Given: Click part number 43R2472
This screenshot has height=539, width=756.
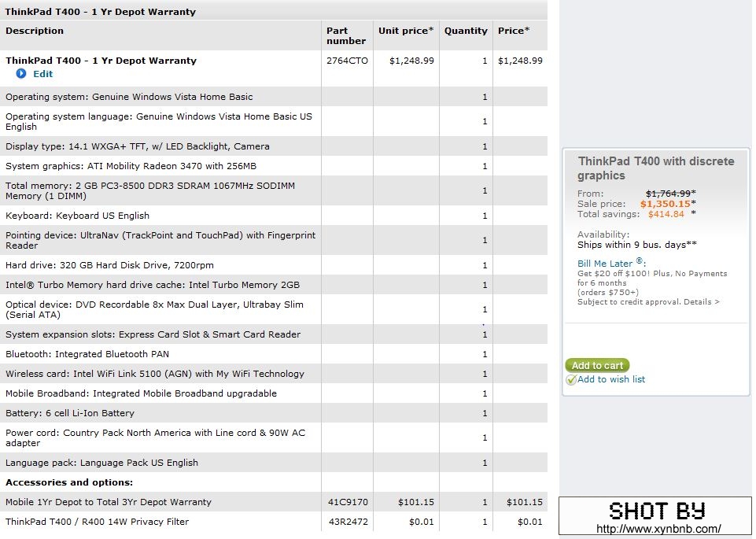Looking at the screenshot, I should (x=346, y=522).
